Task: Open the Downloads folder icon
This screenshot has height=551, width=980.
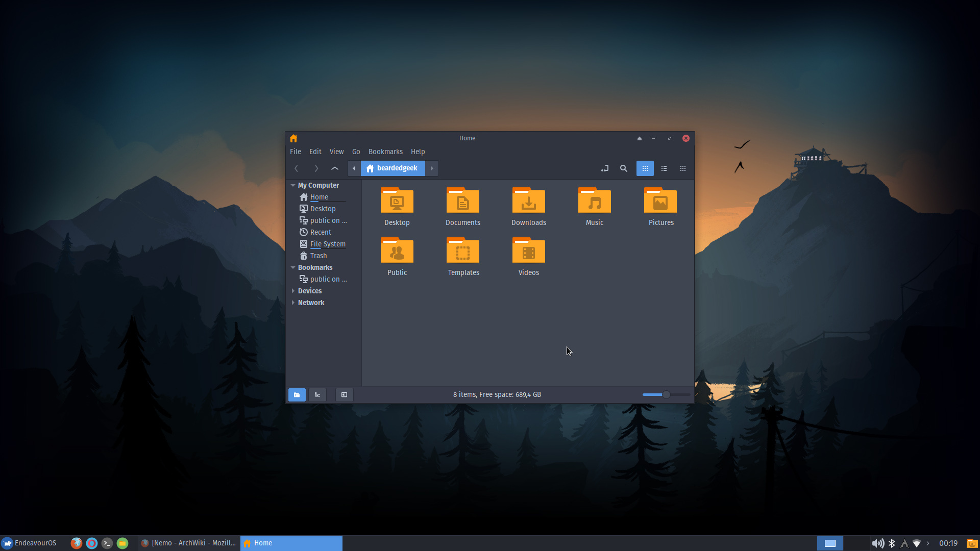Action: pyautogui.click(x=528, y=202)
